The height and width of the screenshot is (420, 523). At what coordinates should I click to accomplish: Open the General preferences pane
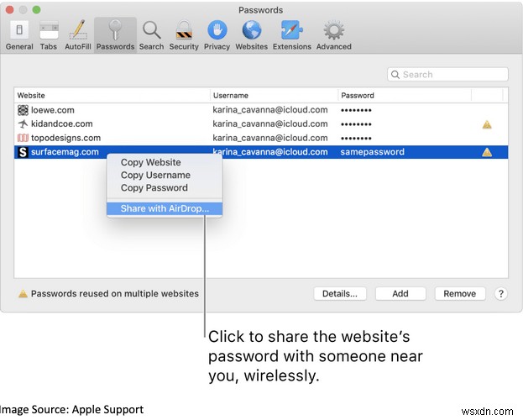coord(19,34)
